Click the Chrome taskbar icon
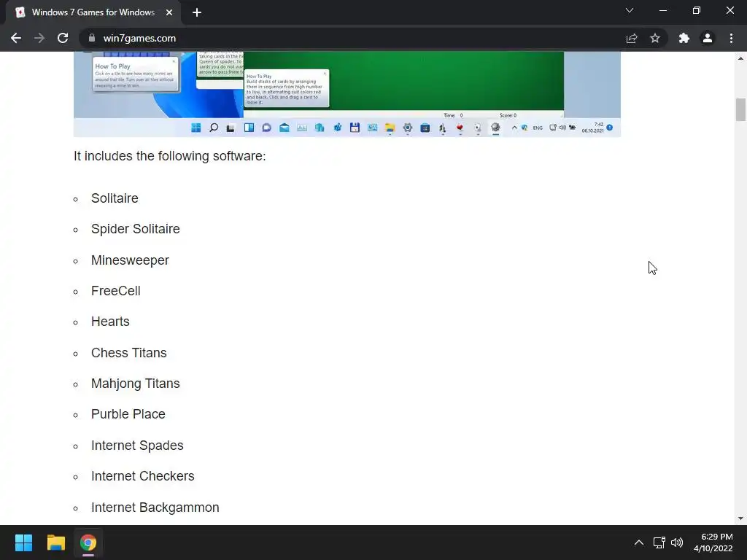The height and width of the screenshot is (560, 747). point(88,542)
